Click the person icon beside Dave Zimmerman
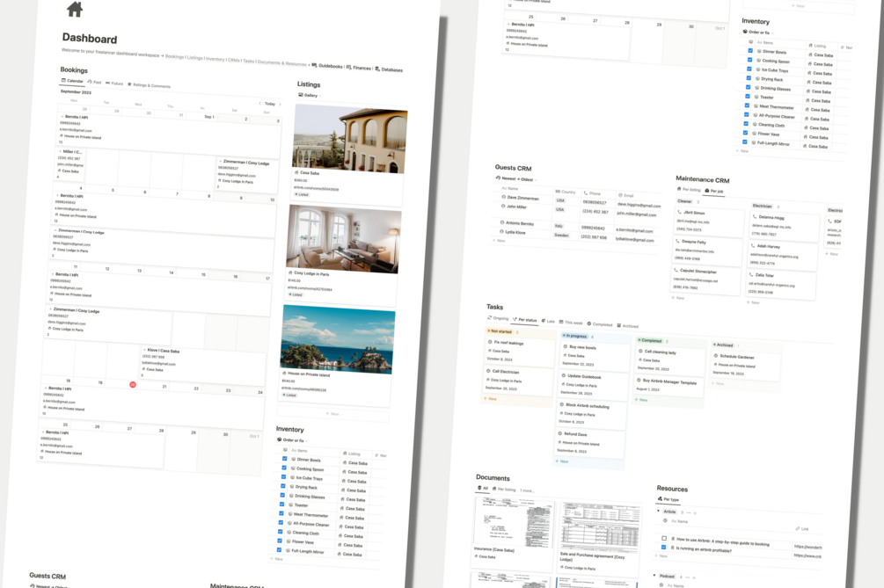884x588 pixels. (x=503, y=197)
